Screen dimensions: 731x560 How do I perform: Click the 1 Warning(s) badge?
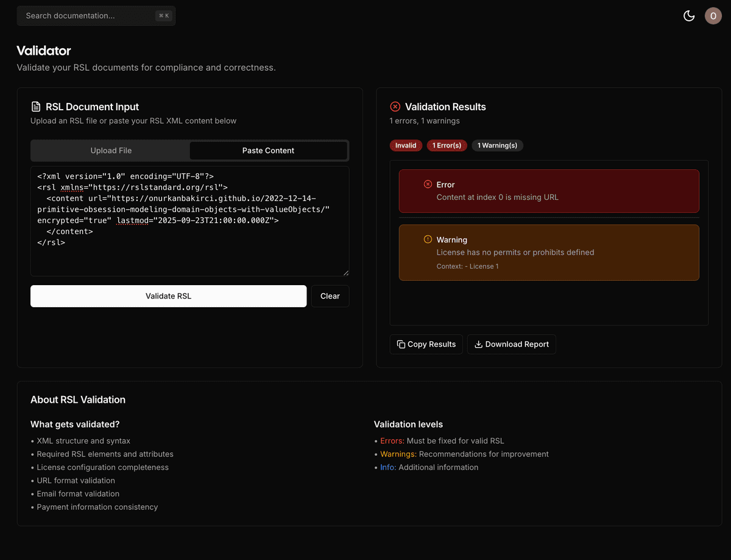[497, 145]
